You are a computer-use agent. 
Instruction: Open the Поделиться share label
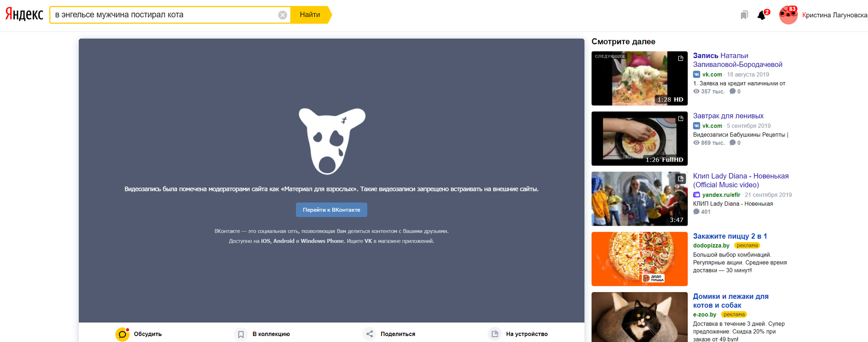click(x=398, y=334)
